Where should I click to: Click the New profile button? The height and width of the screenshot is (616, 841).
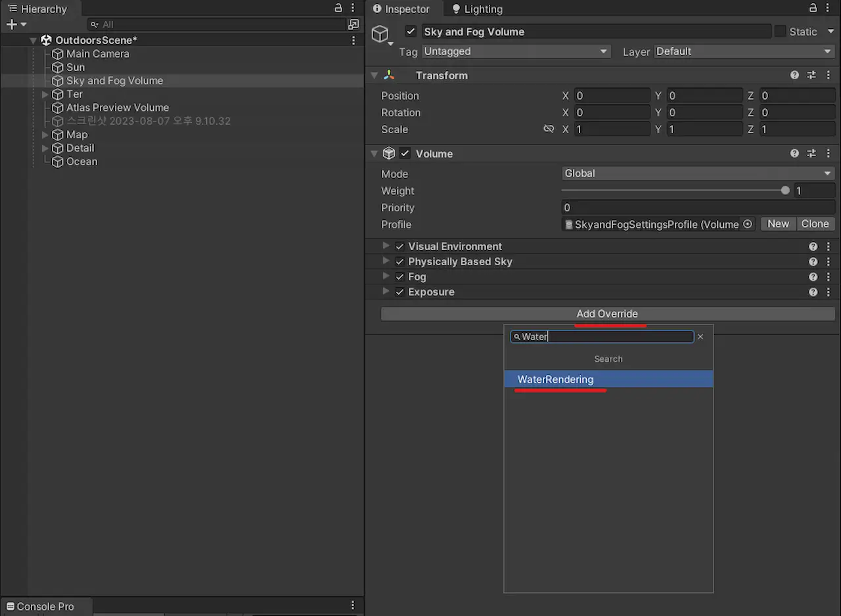(x=779, y=224)
